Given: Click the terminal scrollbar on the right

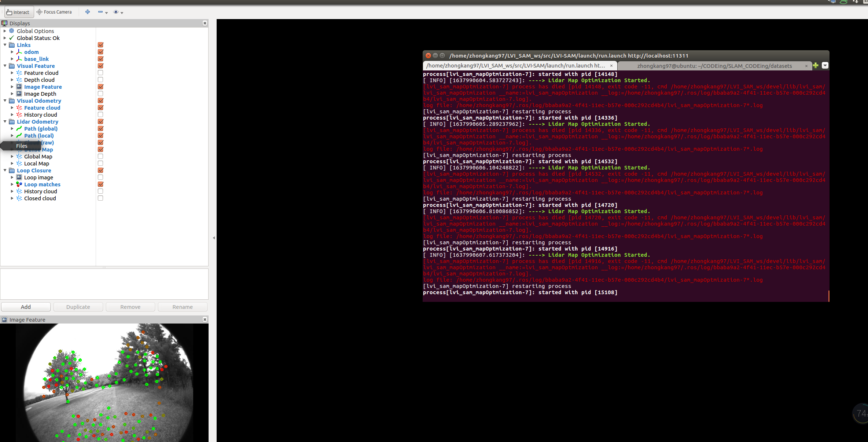Looking at the screenshot, I should [x=828, y=296].
